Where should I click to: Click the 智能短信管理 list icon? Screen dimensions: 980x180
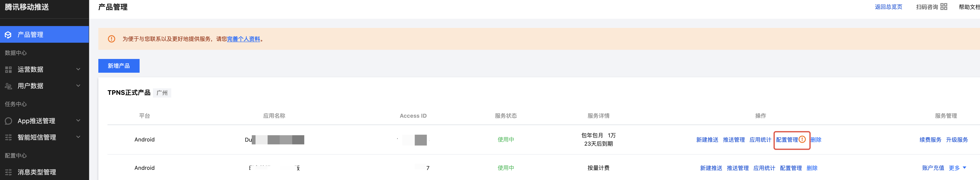pos(8,137)
